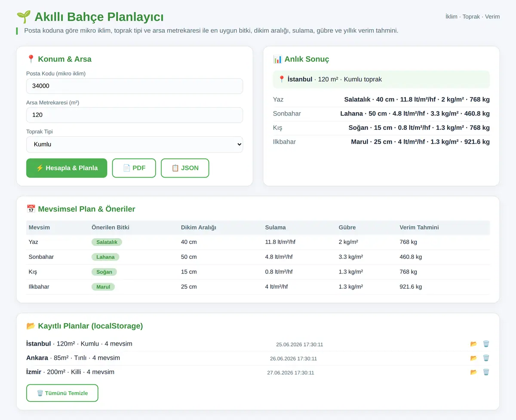Delete the saved Ankara plan via trash icon

[x=486, y=358]
